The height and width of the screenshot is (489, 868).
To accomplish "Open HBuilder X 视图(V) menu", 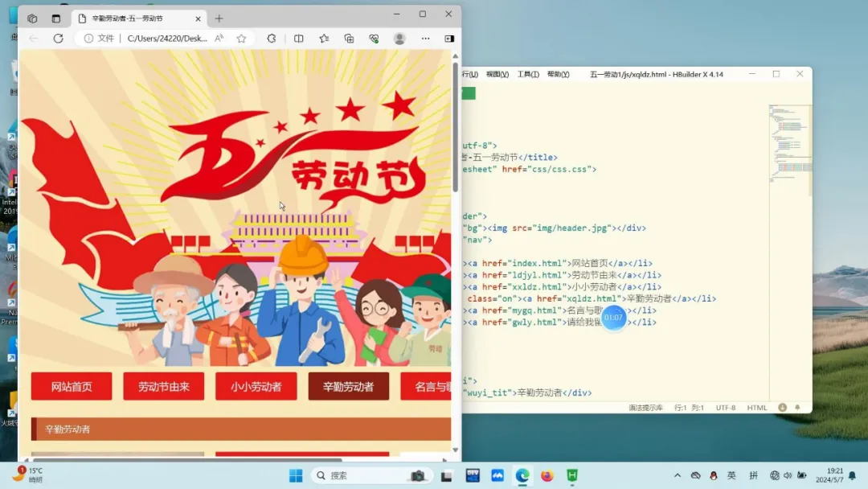I will [497, 74].
